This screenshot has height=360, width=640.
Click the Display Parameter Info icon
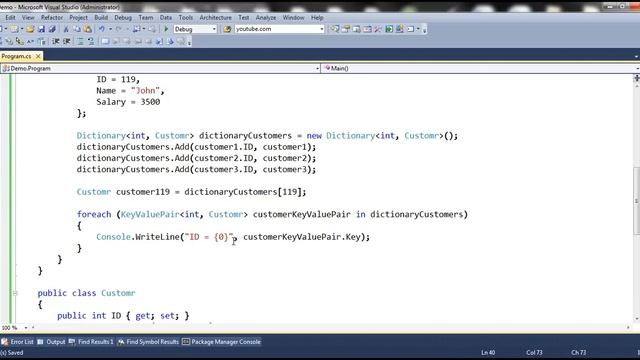(x=9, y=41)
